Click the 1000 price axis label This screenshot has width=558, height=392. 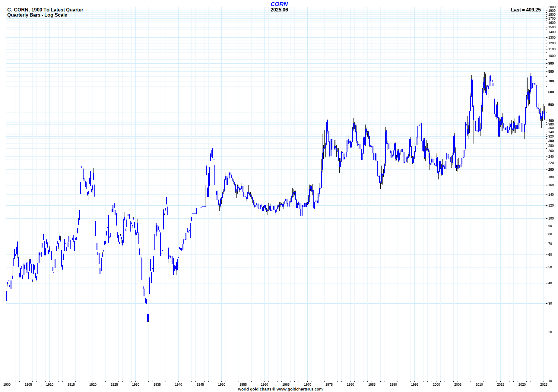click(x=552, y=56)
